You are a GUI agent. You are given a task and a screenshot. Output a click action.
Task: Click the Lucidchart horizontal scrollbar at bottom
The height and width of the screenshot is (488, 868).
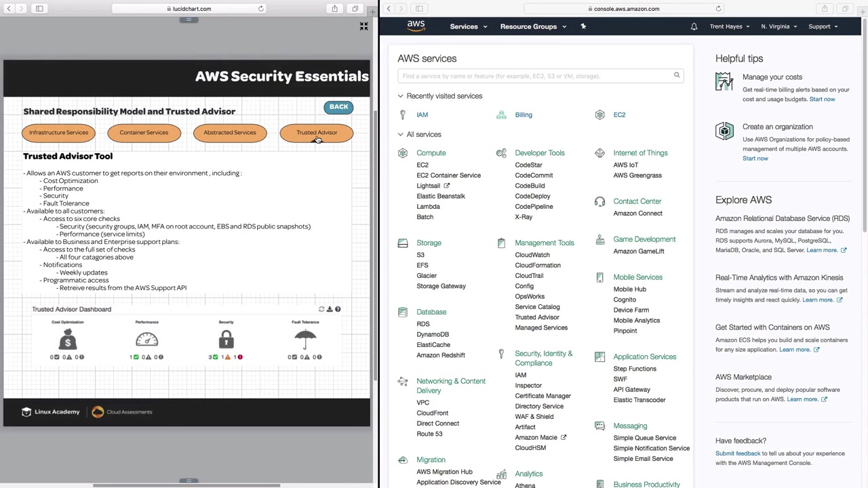(186, 485)
